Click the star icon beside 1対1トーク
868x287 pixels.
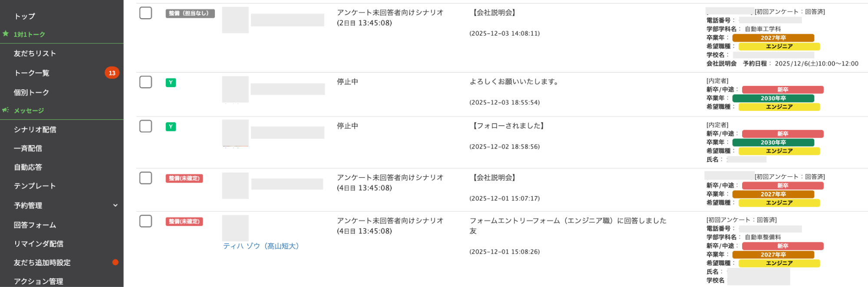point(6,34)
